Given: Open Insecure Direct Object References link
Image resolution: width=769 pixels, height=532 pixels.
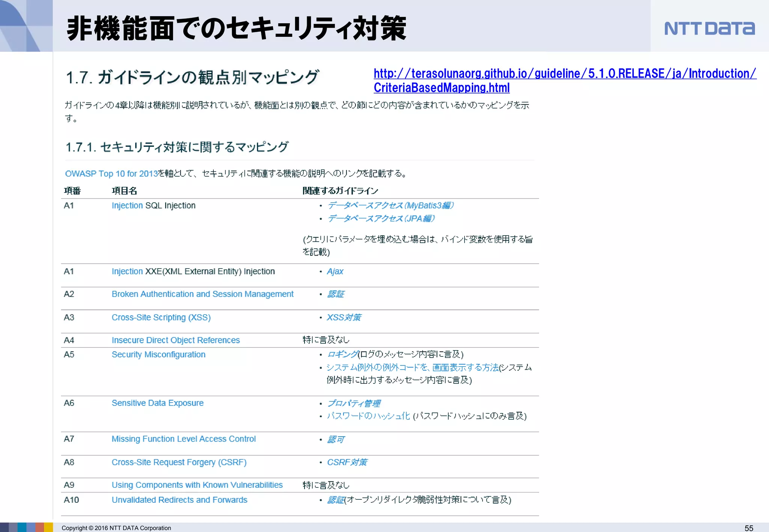Looking at the screenshot, I should point(176,340).
